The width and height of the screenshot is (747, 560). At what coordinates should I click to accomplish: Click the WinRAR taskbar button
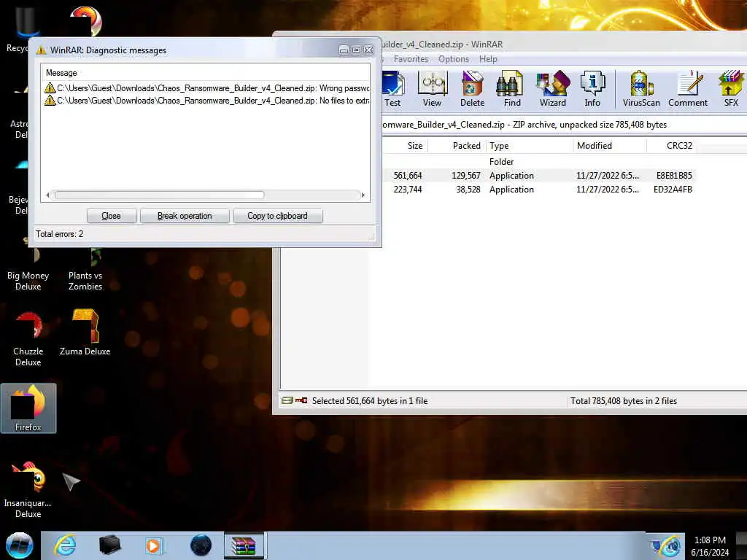[x=244, y=545]
